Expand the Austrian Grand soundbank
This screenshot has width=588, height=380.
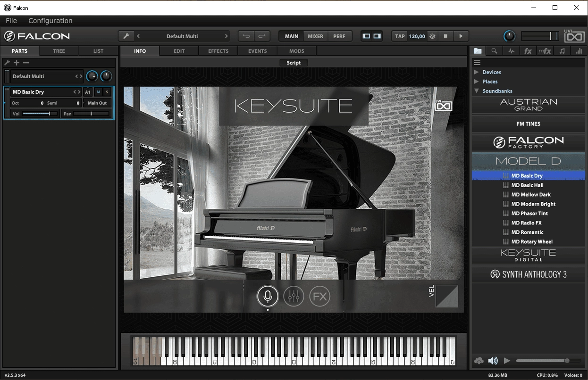click(529, 105)
